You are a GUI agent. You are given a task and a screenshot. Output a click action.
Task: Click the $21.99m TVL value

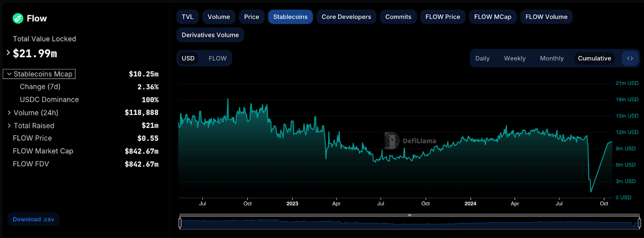tap(35, 53)
